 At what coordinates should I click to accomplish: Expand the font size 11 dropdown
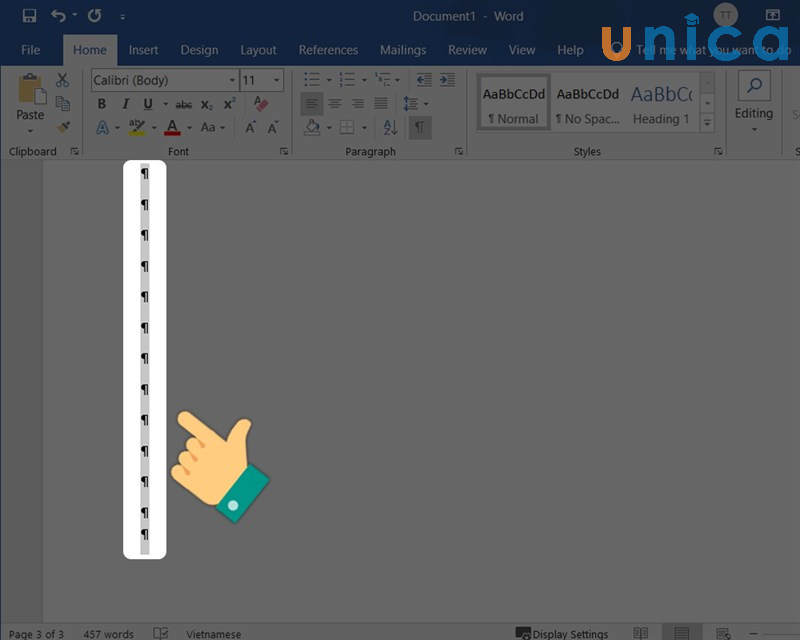[277, 80]
